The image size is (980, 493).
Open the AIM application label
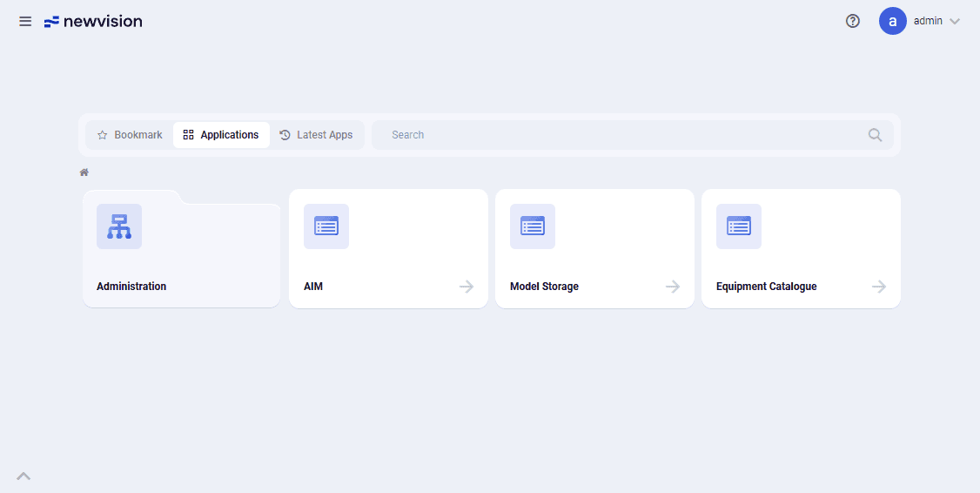point(313,287)
